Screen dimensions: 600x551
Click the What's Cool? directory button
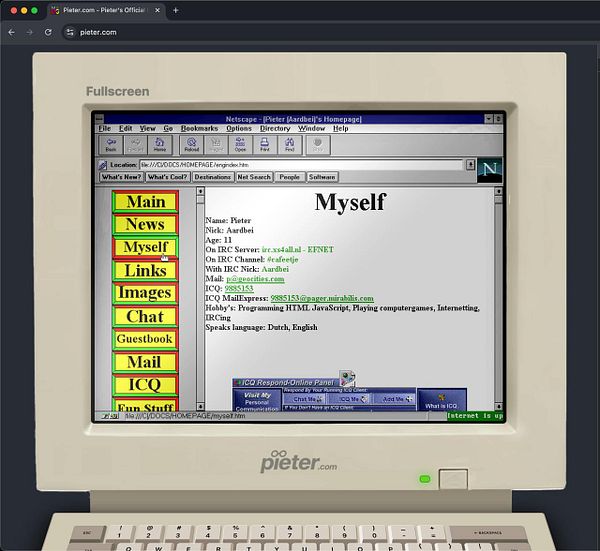pyautogui.click(x=168, y=177)
